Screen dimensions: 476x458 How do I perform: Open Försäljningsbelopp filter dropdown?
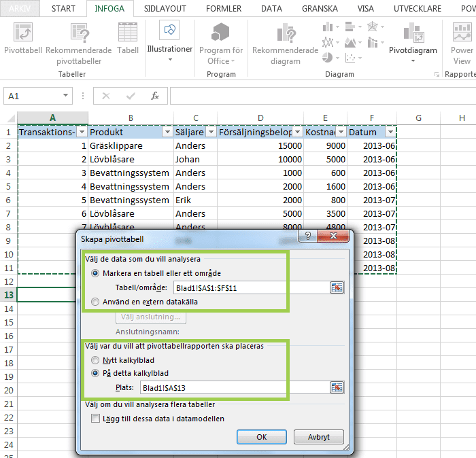tap(298, 132)
